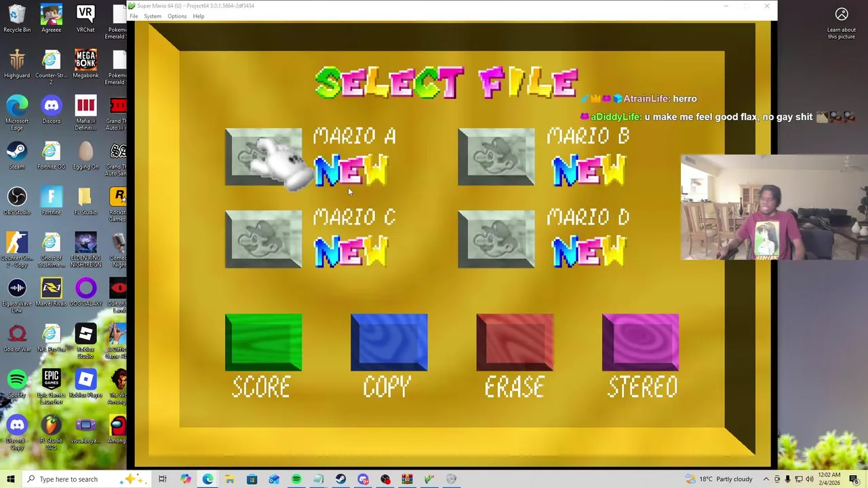Launch the VRChat desktop shortcut

coord(85,19)
